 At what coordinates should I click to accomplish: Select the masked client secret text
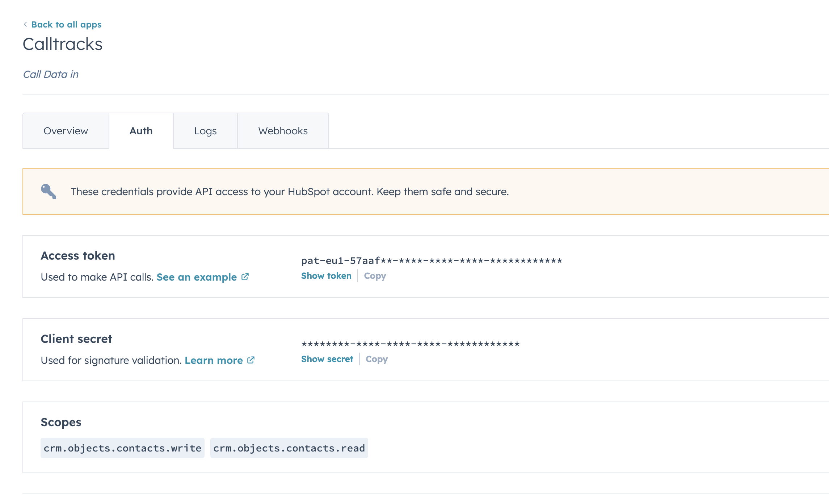(x=411, y=344)
